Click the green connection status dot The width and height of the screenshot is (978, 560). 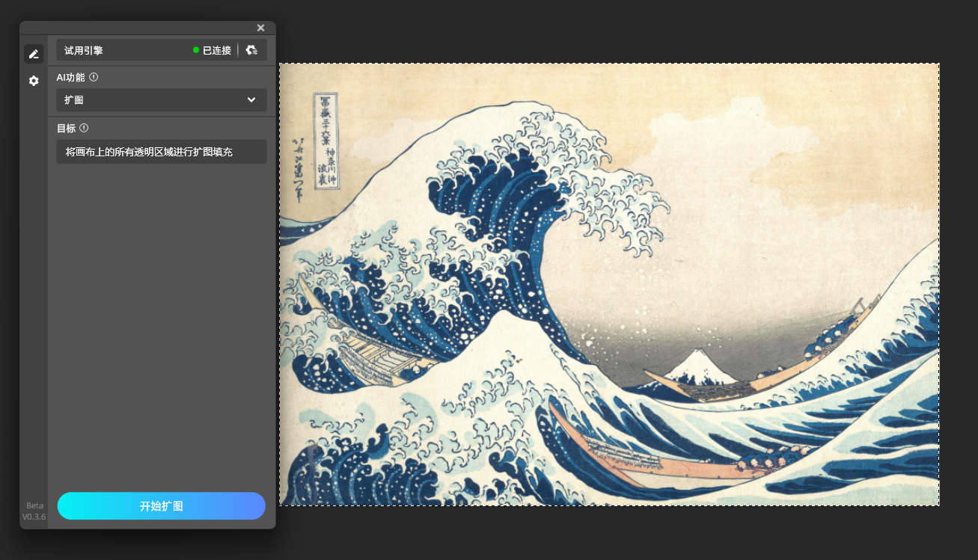pos(196,50)
